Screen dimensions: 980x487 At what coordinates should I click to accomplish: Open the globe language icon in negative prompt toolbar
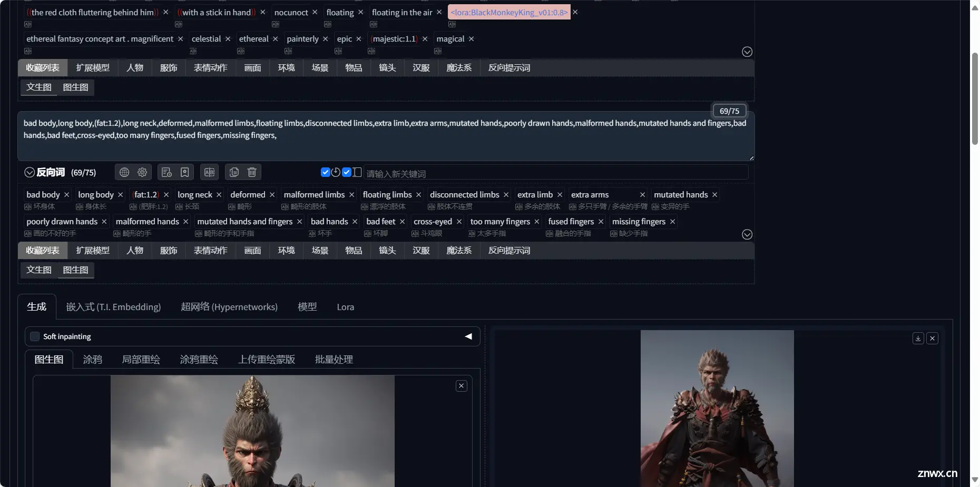(124, 172)
